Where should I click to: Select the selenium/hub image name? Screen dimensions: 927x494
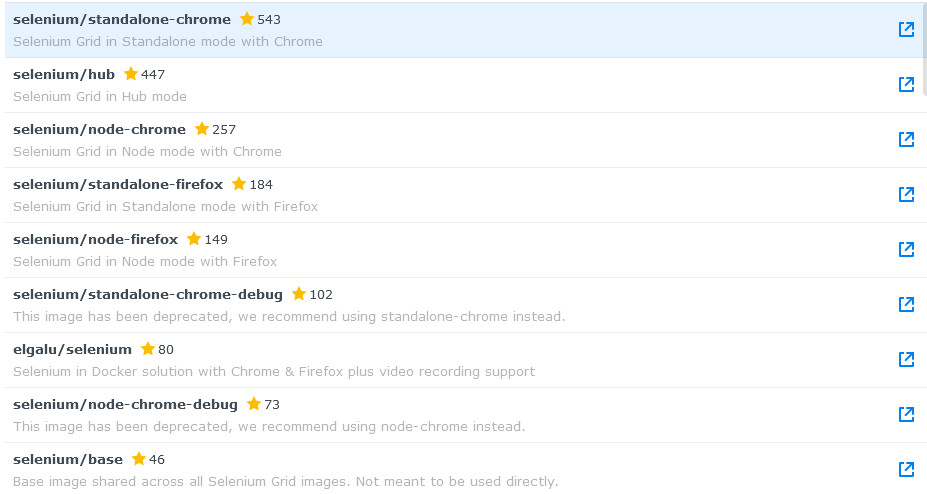64,74
